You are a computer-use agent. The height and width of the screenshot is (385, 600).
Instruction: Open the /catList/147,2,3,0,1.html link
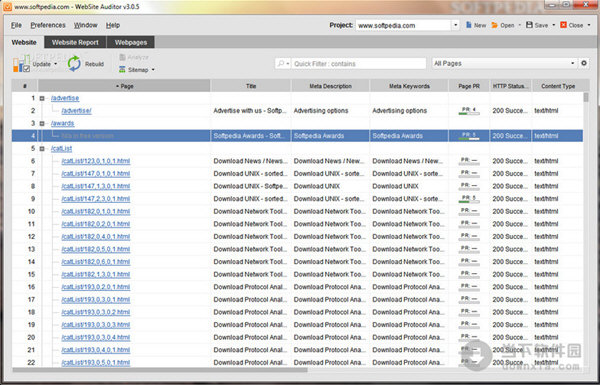point(96,199)
